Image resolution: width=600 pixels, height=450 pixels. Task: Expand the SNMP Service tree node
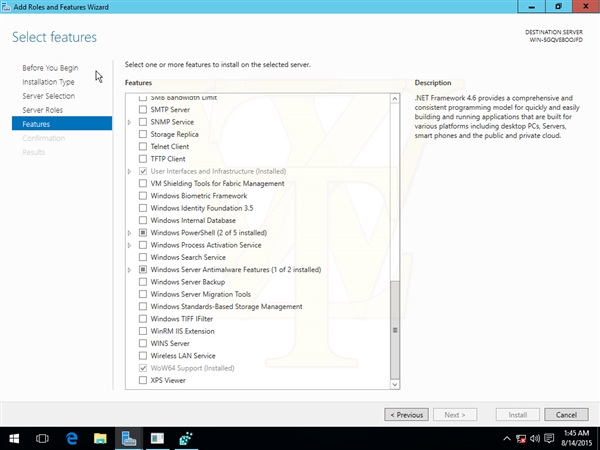click(x=129, y=122)
